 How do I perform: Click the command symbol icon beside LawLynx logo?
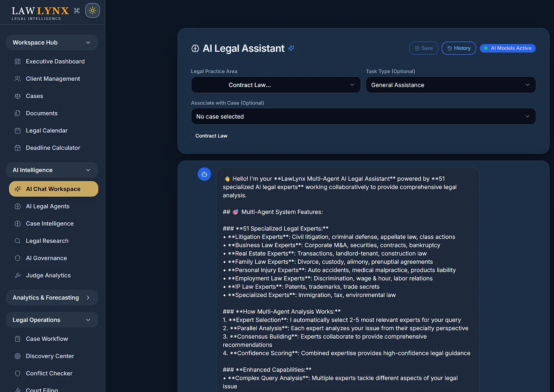pos(77,11)
